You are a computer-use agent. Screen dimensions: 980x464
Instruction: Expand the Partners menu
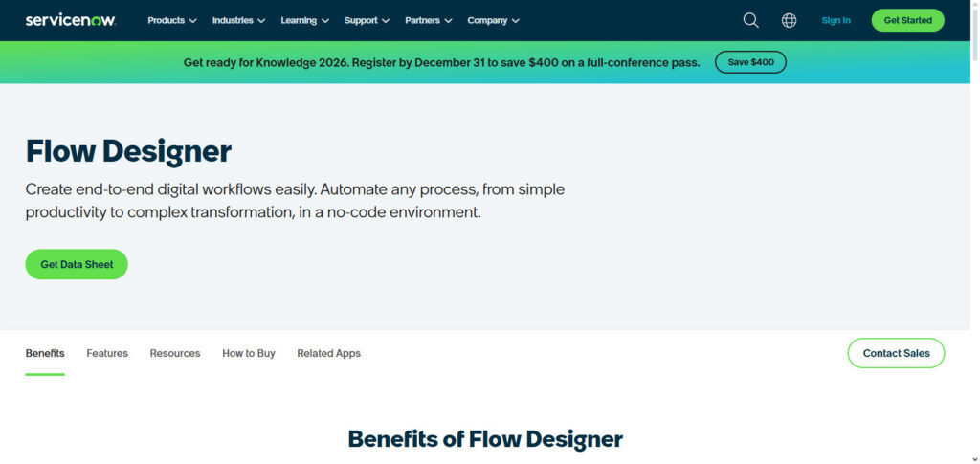(x=428, y=21)
